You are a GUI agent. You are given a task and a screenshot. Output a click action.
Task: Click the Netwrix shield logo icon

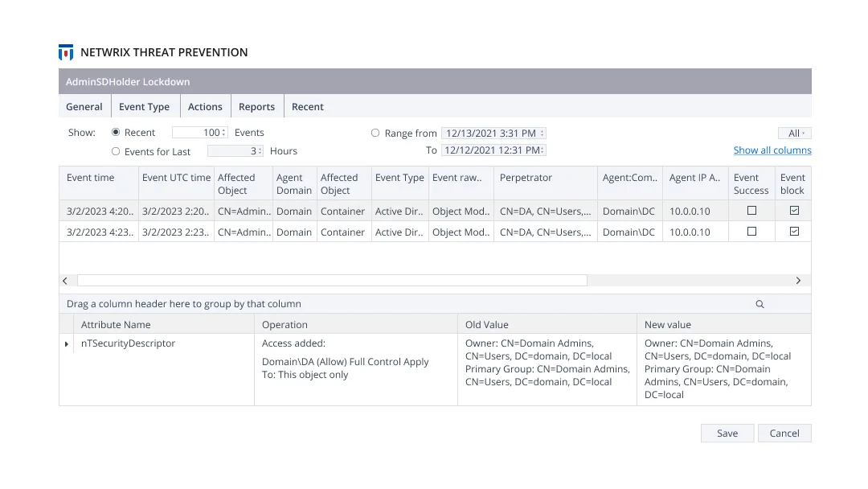coord(66,52)
